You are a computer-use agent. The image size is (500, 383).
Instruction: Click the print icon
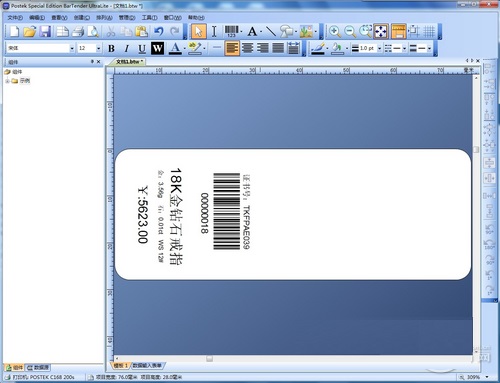click(78, 32)
